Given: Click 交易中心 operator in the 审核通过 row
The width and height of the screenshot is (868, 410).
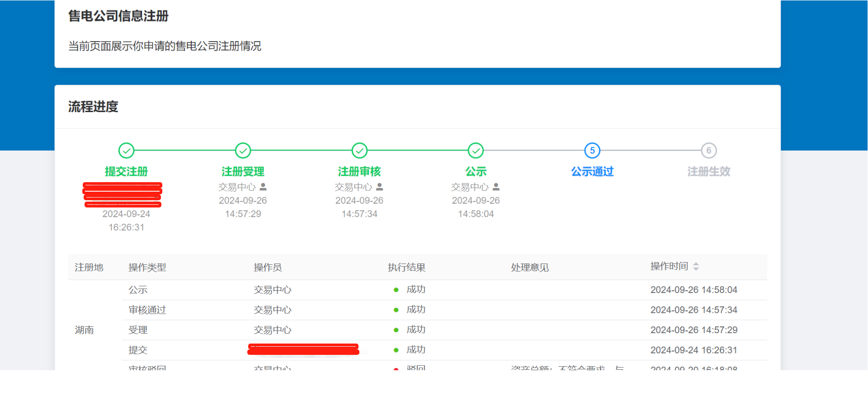Looking at the screenshot, I should pyautogui.click(x=273, y=310).
